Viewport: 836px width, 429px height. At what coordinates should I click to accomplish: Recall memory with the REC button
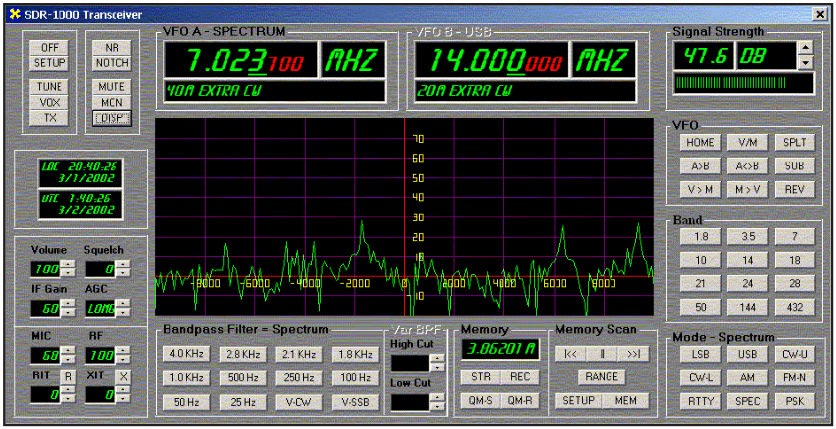(520, 377)
